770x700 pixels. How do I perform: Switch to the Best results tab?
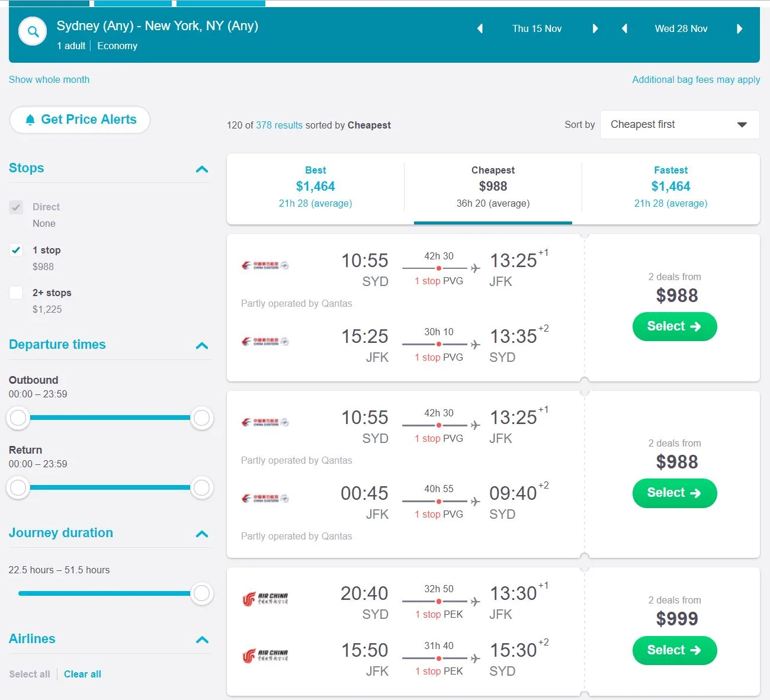[x=315, y=187]
